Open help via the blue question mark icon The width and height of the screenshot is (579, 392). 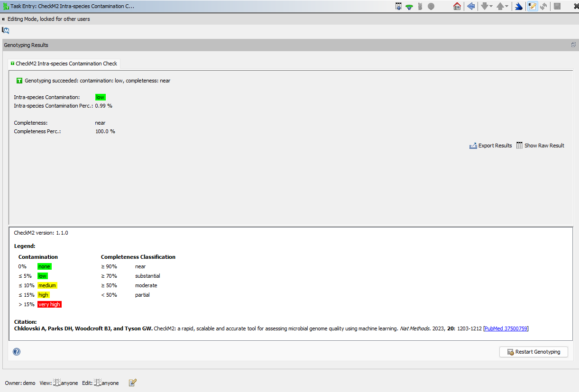17,352
